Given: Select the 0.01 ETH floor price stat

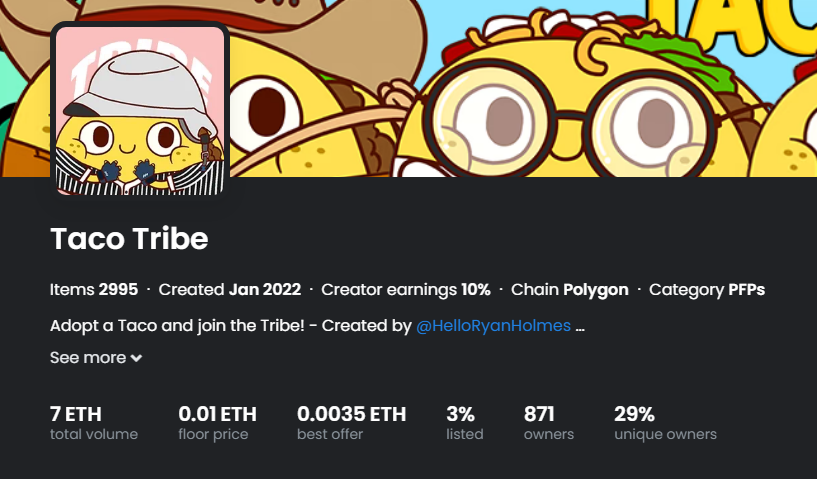Looking at the screenshot, I should click(x=217, y=423).
